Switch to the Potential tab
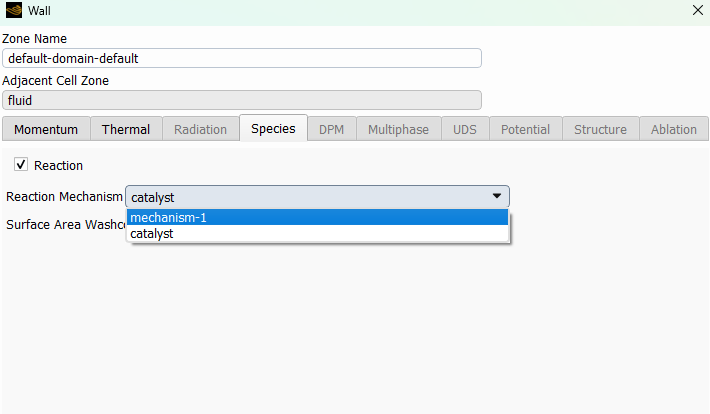Viewport: 710px width, 414px height. 525,129
